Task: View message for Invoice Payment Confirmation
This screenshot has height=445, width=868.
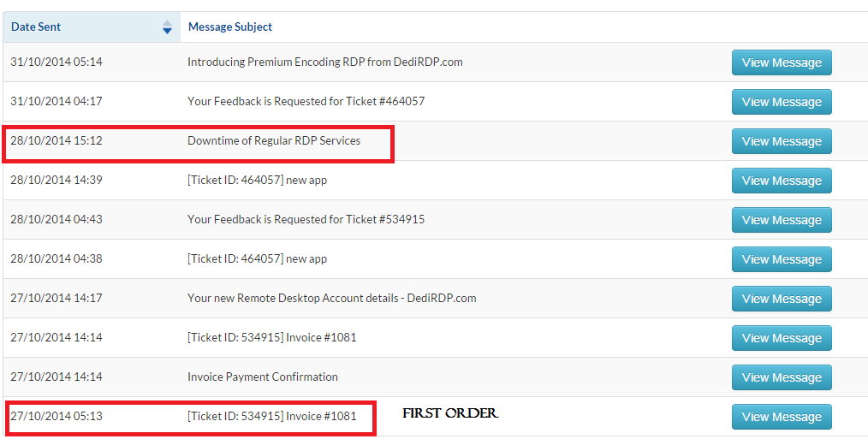Action: (781, 377)
